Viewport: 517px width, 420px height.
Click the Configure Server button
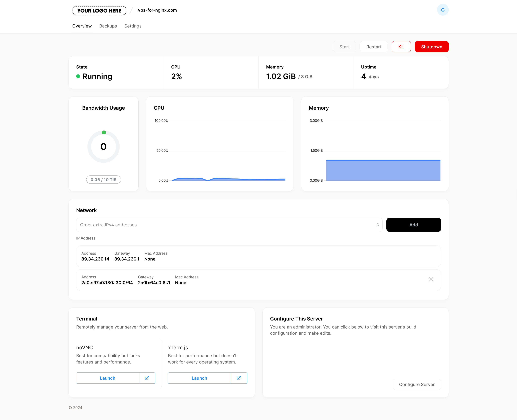point(417,384)
